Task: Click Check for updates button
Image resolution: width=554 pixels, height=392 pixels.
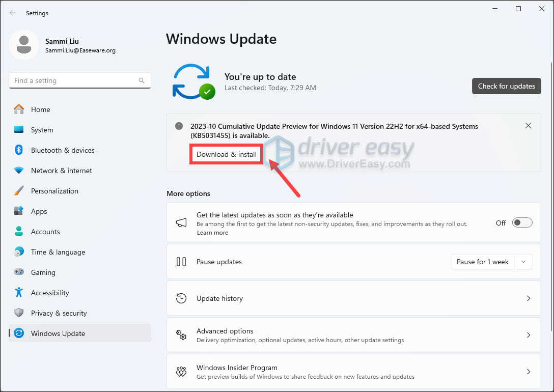Action: [x=506, y=86]
